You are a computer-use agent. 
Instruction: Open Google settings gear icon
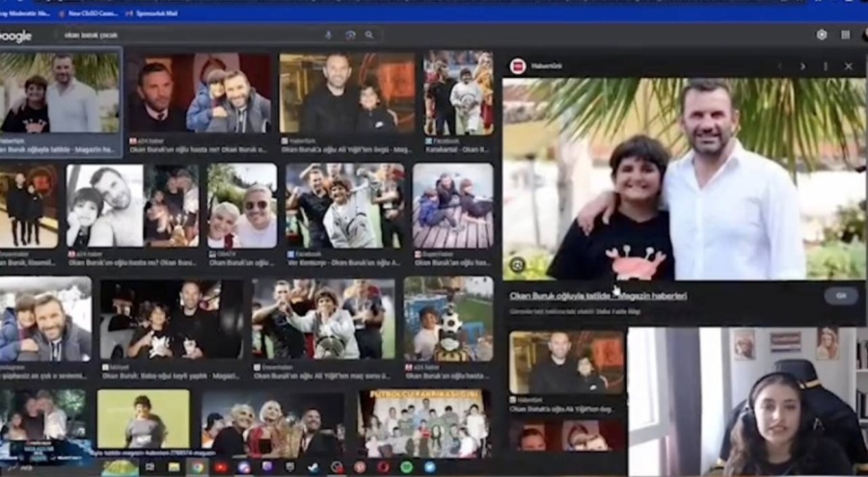[822, 35]
